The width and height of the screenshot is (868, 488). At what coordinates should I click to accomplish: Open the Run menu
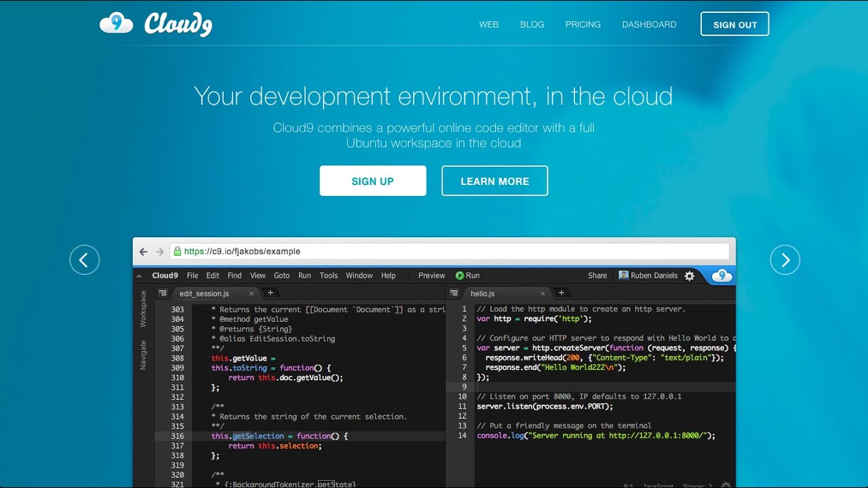[304, 275]
